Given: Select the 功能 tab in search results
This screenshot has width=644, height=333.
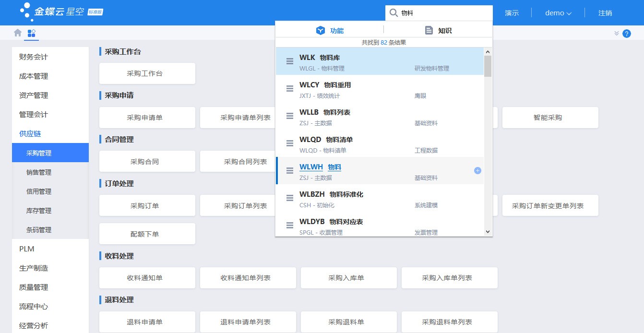Looking at the screenshot, I should click(x=330, y=31).
